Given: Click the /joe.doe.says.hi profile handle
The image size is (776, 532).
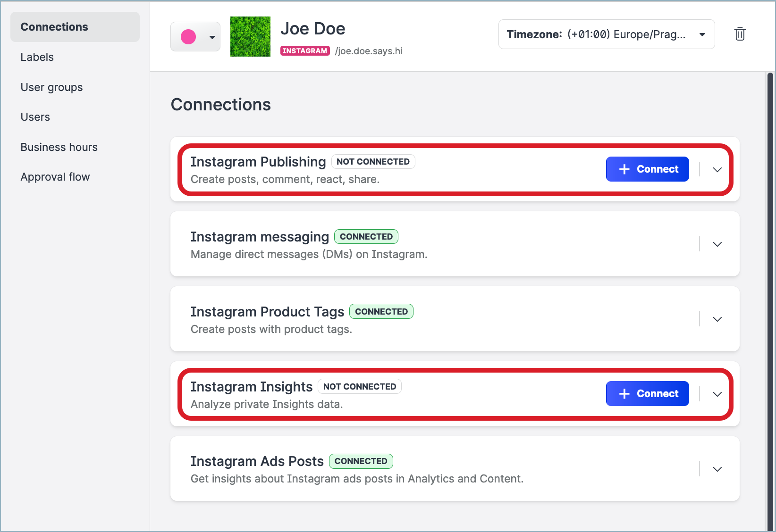Looking at the screenshot, I should pyautogui.click(x=369, y=51).
